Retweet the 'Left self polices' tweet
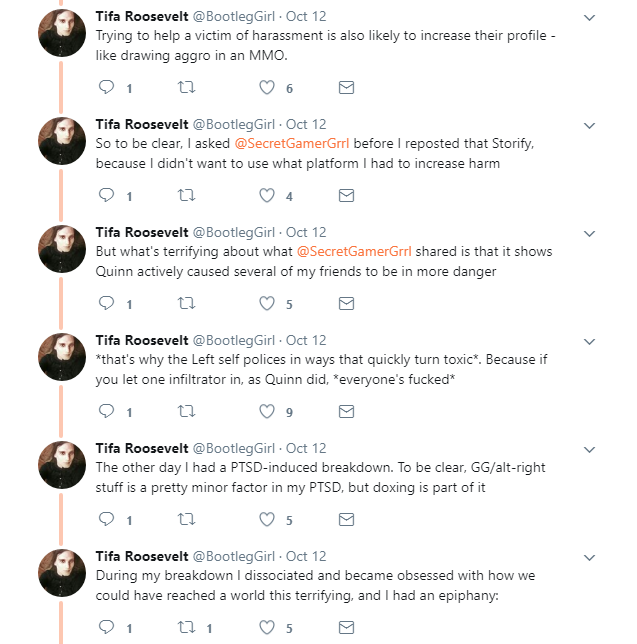Image resolution: width=637 pixels, height=644 pixels. click(x=186, y=412)
